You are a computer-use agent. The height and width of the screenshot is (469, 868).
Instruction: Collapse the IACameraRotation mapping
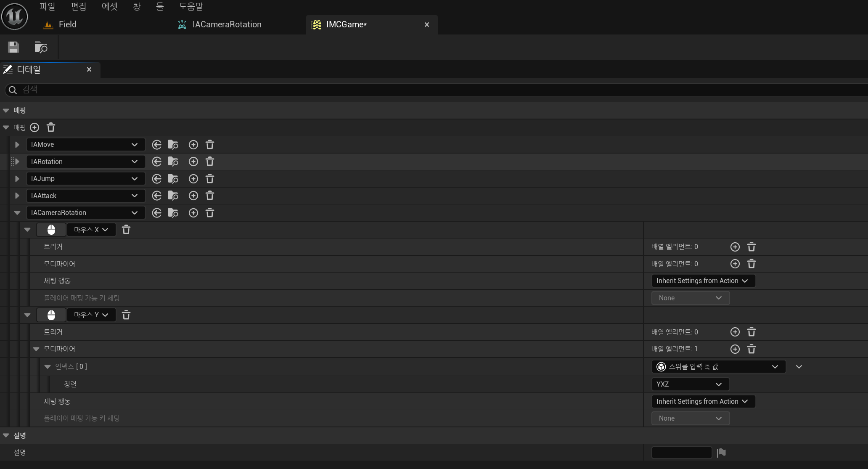click(17, 213)
